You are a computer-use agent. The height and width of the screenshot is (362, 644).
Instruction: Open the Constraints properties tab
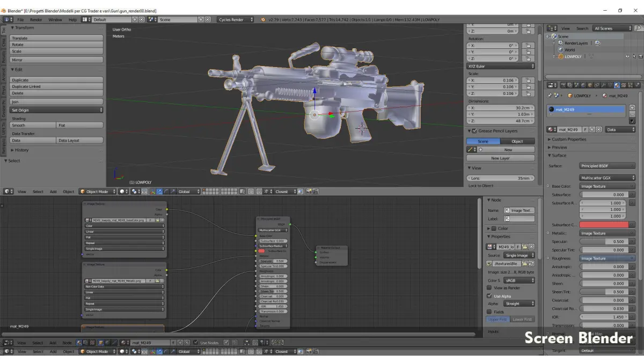point(597,85)
